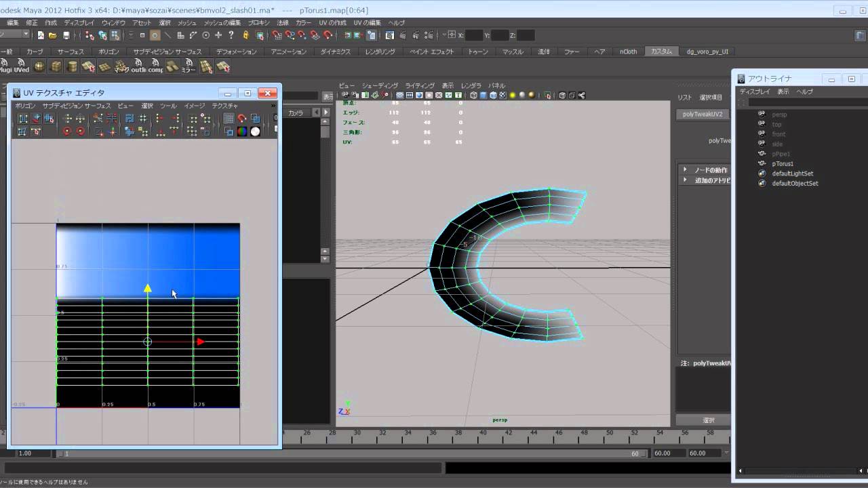Image resolution: width=868 pixels, height=488 pixels.
Task: Click the cut UV edges scissors icon
Action: 98,119
